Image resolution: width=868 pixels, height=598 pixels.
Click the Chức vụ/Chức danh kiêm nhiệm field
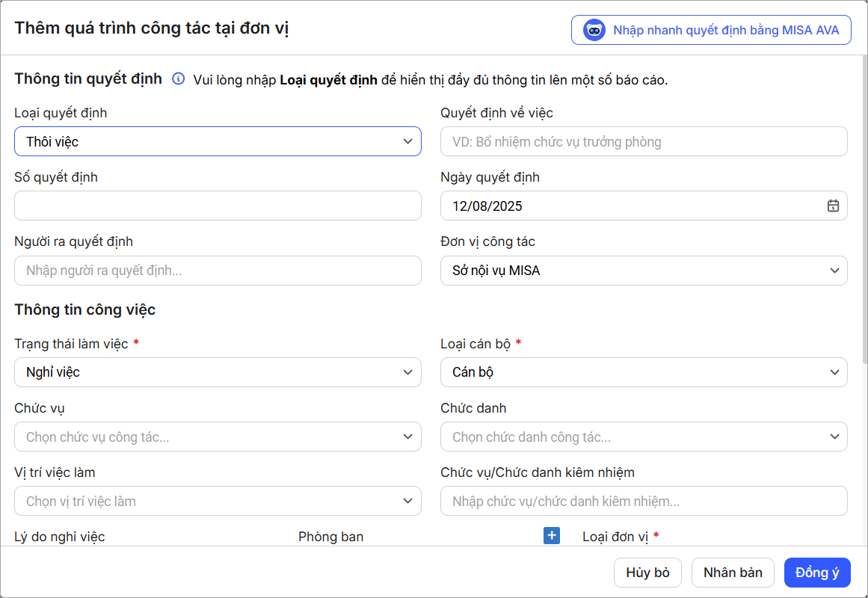[x=644, y=501]
